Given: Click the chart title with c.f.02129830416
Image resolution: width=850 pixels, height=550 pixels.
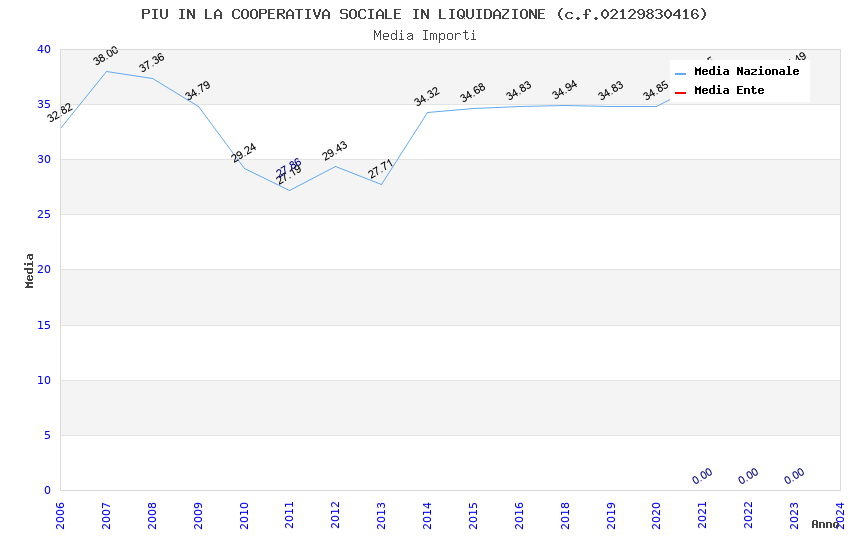Looking at the screenshot, I should [x=424, y=14].
